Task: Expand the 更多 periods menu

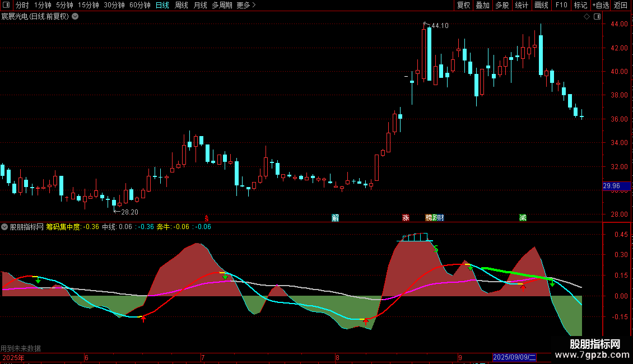Action: (x=246, y=5)
